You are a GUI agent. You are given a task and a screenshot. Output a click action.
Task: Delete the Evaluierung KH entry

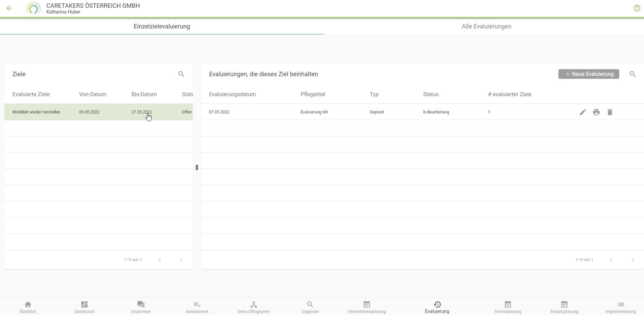(609, 112)
